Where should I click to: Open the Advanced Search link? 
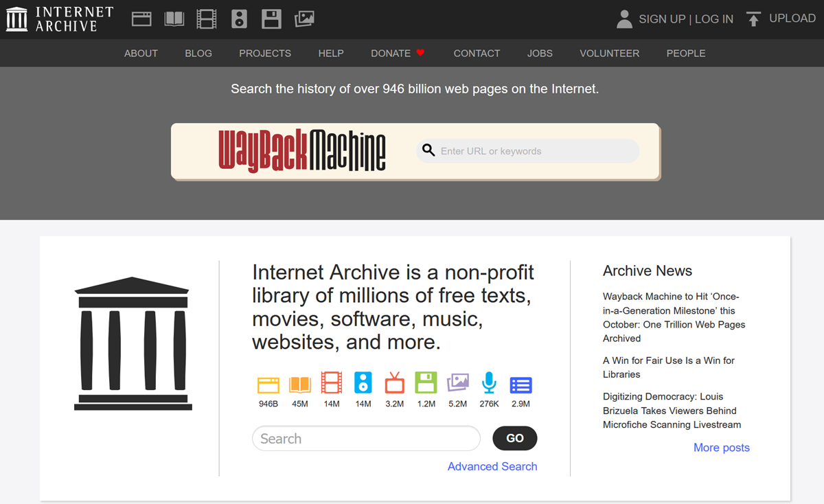(x=492, y=466)
